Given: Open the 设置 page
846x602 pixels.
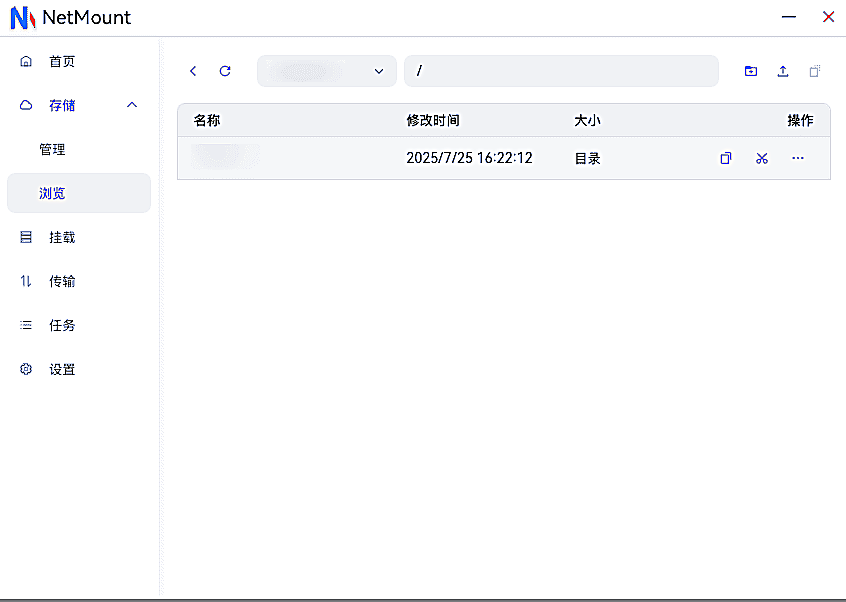Looking at the screenshot, I should tap(79, 369).
